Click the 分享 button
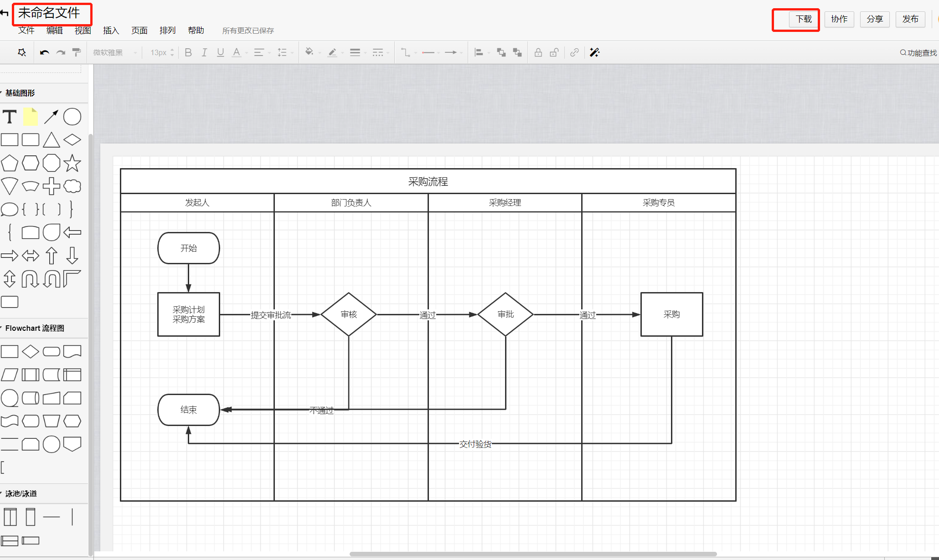The width and height of the screenshot is (939, 560). [x=874, y=19]
